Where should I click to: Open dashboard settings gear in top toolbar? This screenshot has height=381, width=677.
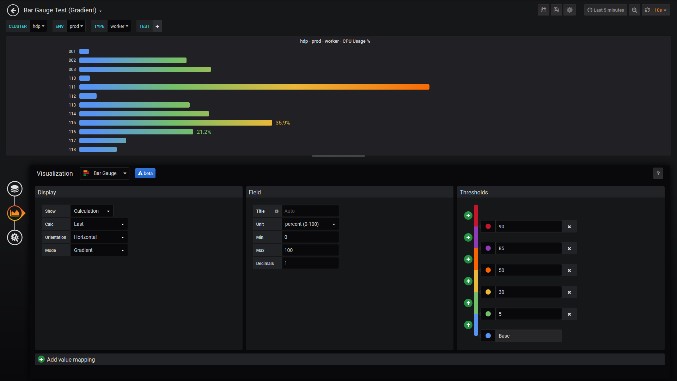(570, 10)
